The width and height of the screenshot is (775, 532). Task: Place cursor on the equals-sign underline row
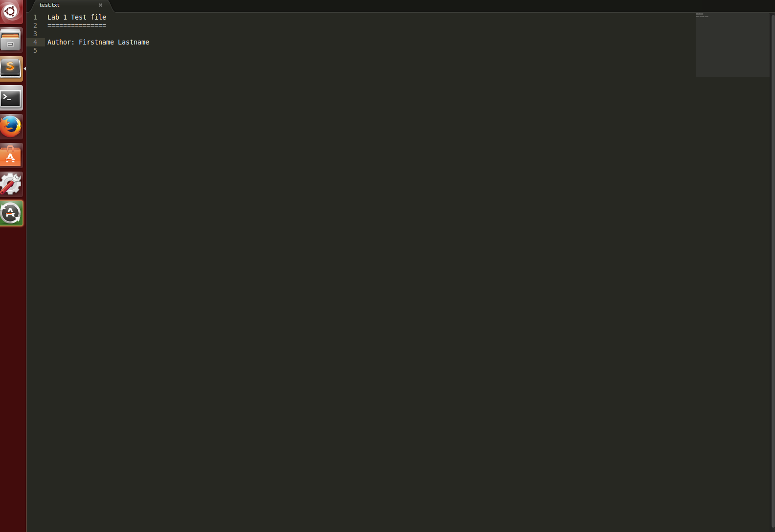(x=77, y=25)
